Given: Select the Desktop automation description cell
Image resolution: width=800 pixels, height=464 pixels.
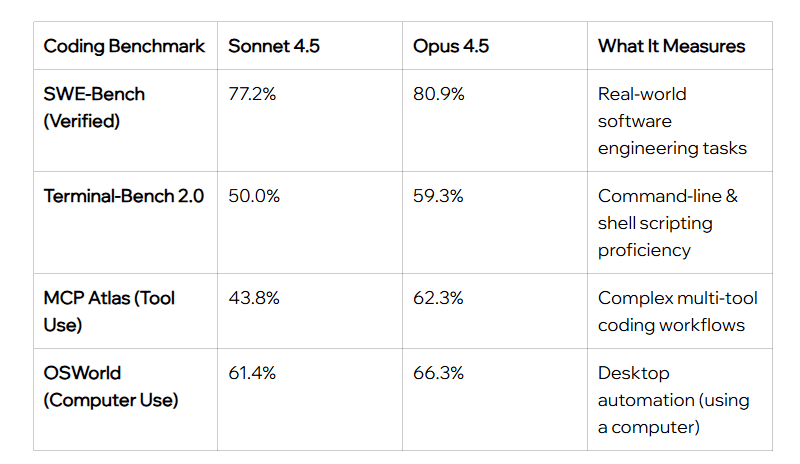Looking at the screenshot, I should pos(673,400).
